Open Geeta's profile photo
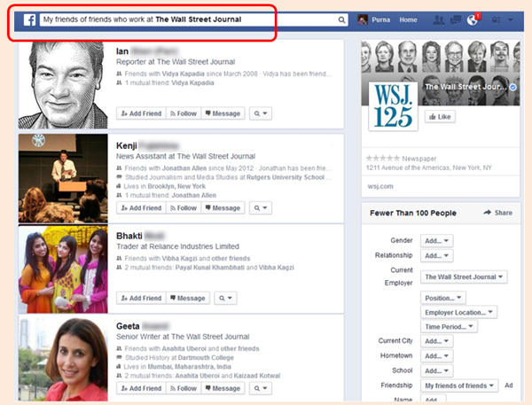This screenshot has height=405, width=532. (63, 359)
